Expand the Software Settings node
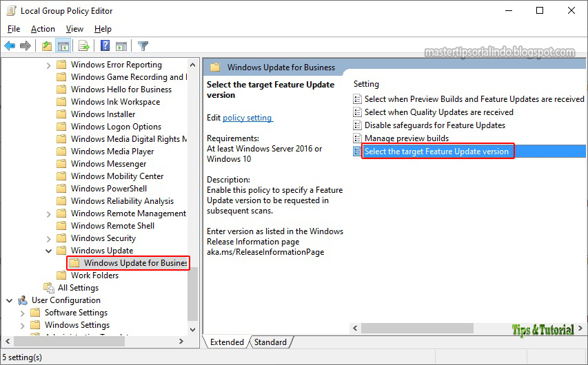Viewport: 588px width, 365px height. [x=22, y=313]
